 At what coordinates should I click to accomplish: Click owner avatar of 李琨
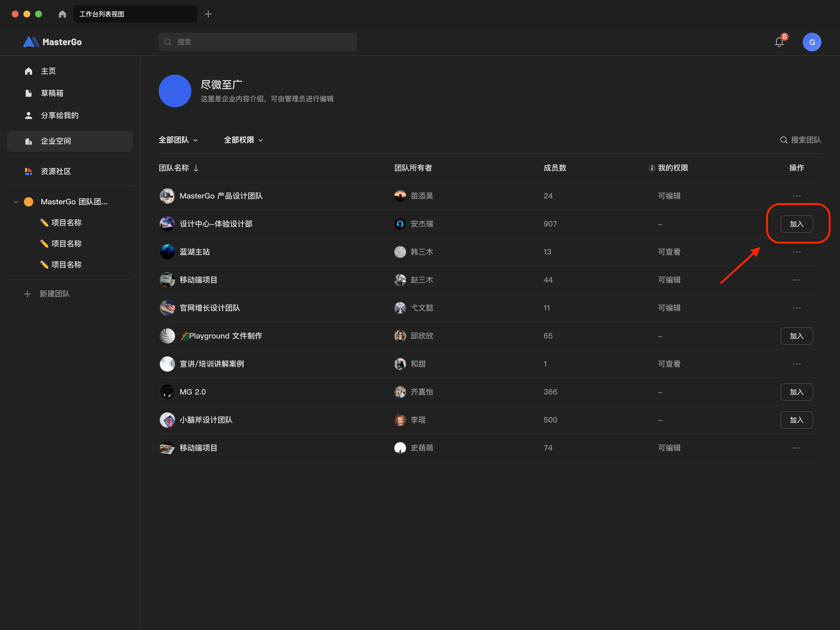tap(400, 420)
